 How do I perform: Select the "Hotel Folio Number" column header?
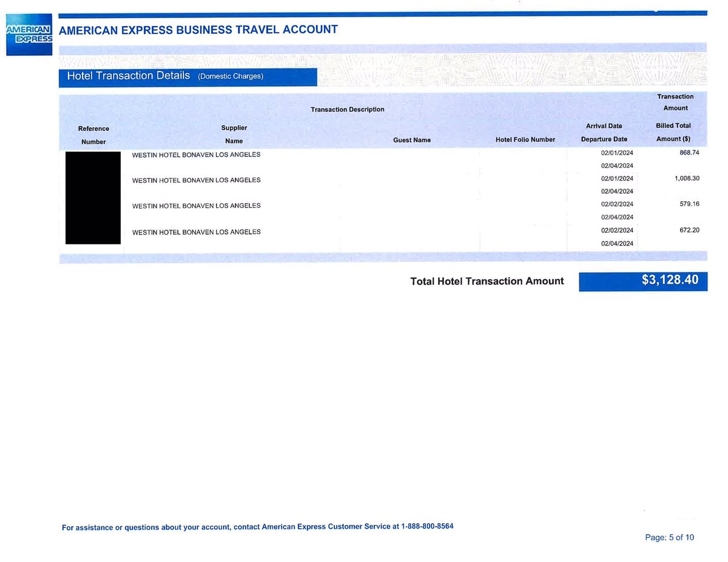[x=525, y=140]
